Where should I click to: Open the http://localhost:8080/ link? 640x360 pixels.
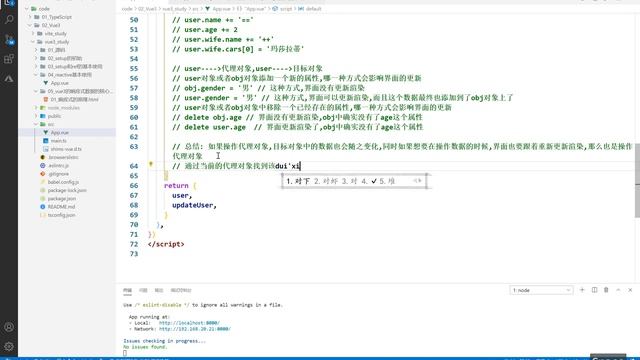[189, 323]
